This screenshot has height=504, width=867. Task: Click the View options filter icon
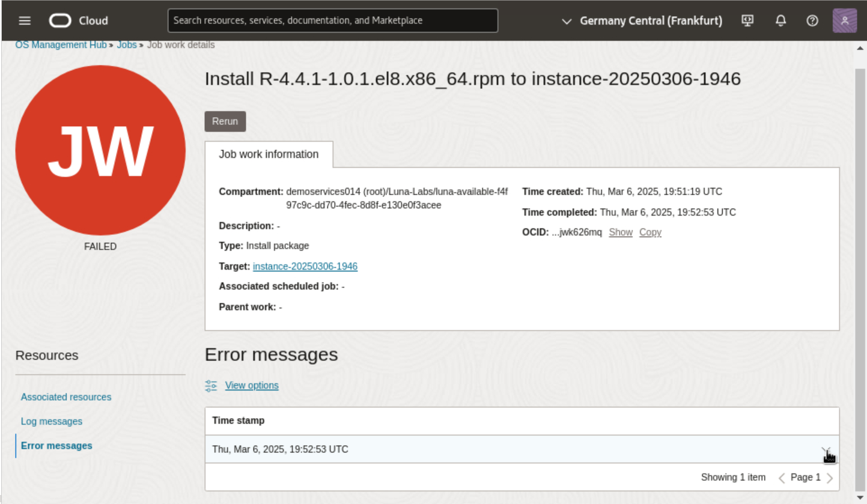[x=211, y=386]
